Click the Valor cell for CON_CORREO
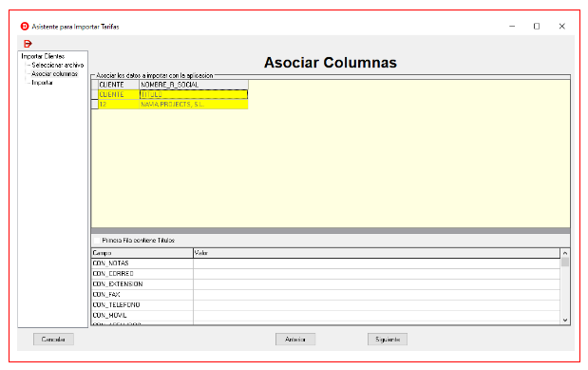Image resolution: width=588 pixels, height=370 pixels. [x=376, y=274]
